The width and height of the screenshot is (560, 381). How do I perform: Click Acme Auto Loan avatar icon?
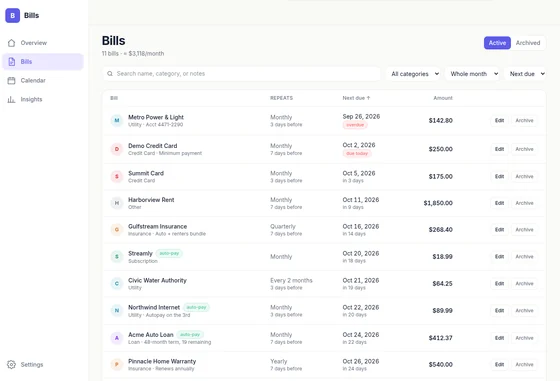[x=117, y=338]
